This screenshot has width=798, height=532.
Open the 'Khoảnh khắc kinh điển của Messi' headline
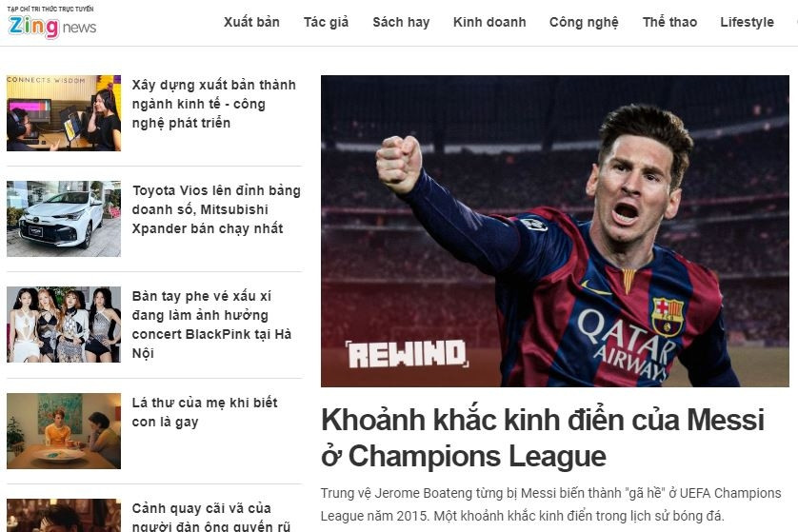(543, 438)
